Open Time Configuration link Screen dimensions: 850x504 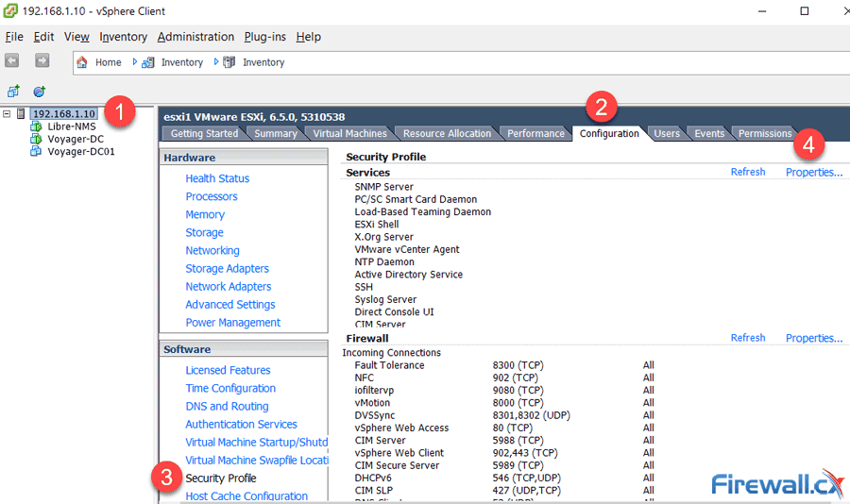[x=230, y=388]
